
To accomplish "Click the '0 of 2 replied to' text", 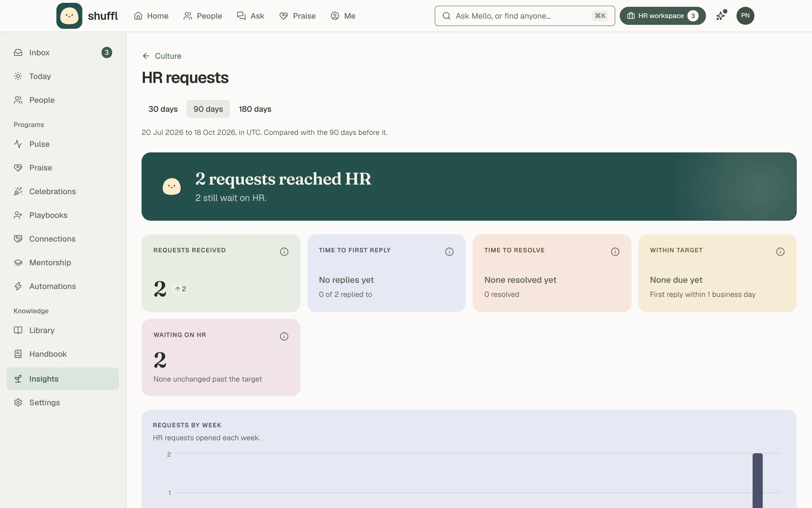I will point(345,294).
